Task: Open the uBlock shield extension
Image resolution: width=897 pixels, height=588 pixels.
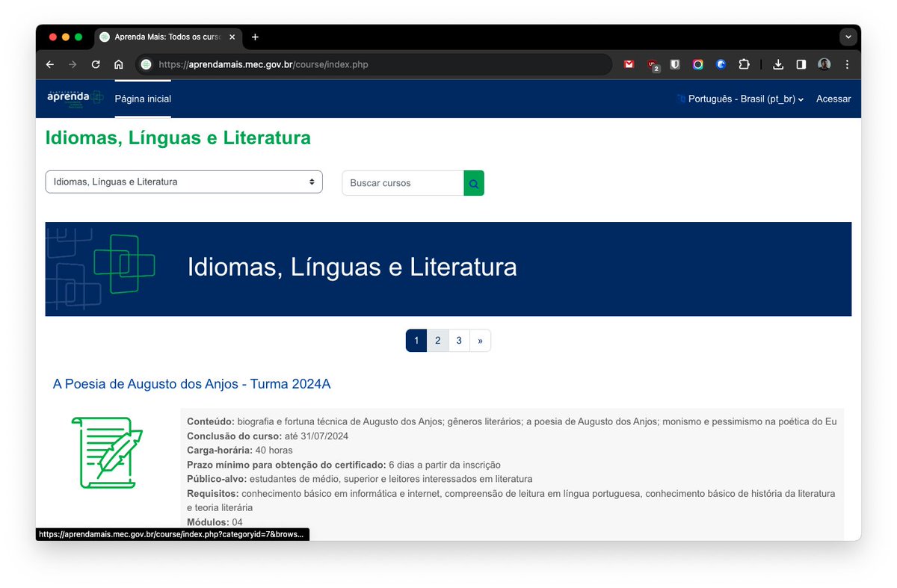Action: coord(674,64)
